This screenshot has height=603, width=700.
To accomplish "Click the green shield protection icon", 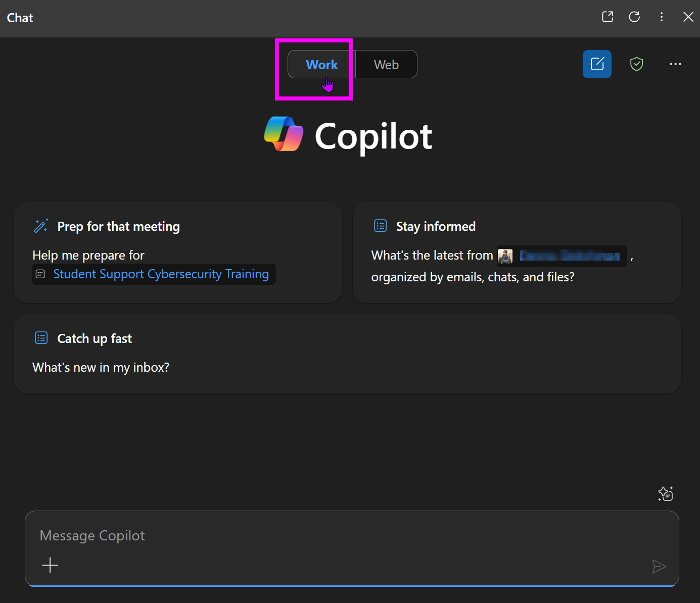I will click(637, 64).
